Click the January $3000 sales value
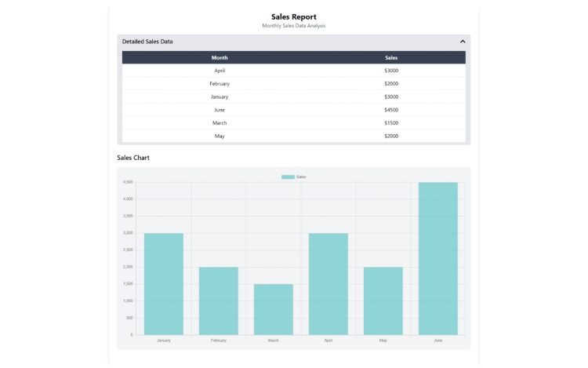This screenshot has height=368, width=588. click(x=391, y=97)
